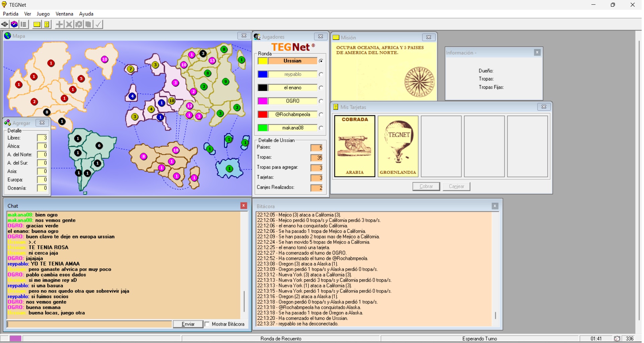Open the Partida menu

11,14
